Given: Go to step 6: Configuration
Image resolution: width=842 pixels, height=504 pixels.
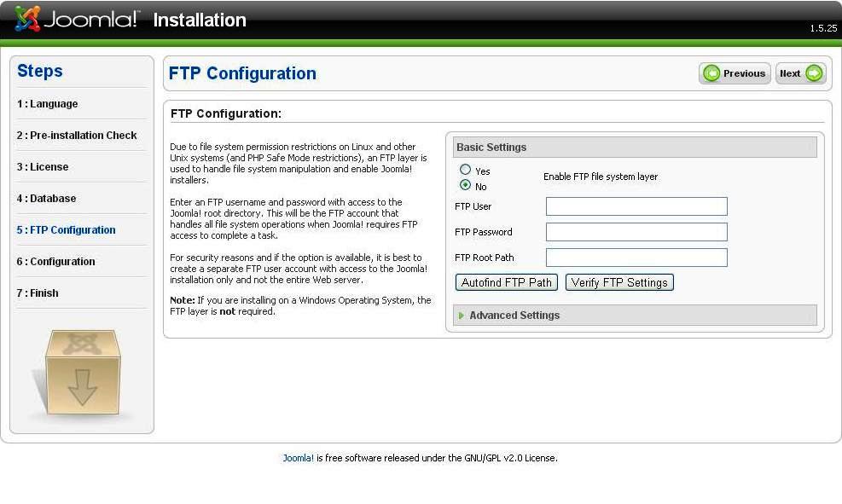Looking at the screenshot, I should click(55, 262).
